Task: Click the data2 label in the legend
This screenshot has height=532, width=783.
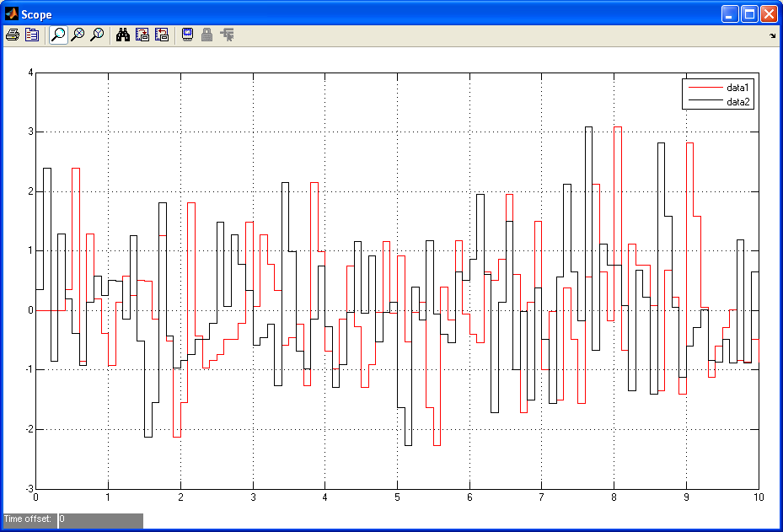Action: coord(737,102)
